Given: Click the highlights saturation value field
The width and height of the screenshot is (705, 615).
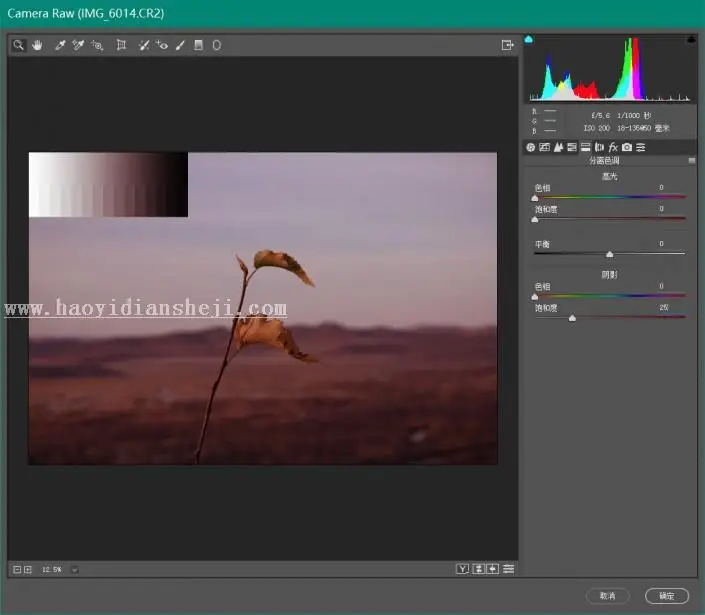Looking at the screenshot, I should pyautogui.click(x=661, y=209).
